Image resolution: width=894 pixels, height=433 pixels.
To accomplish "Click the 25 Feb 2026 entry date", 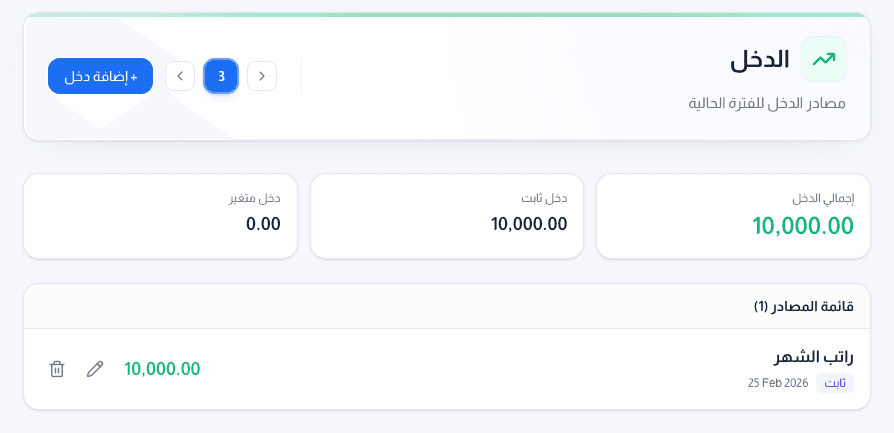I will click(x=777, y=383).
